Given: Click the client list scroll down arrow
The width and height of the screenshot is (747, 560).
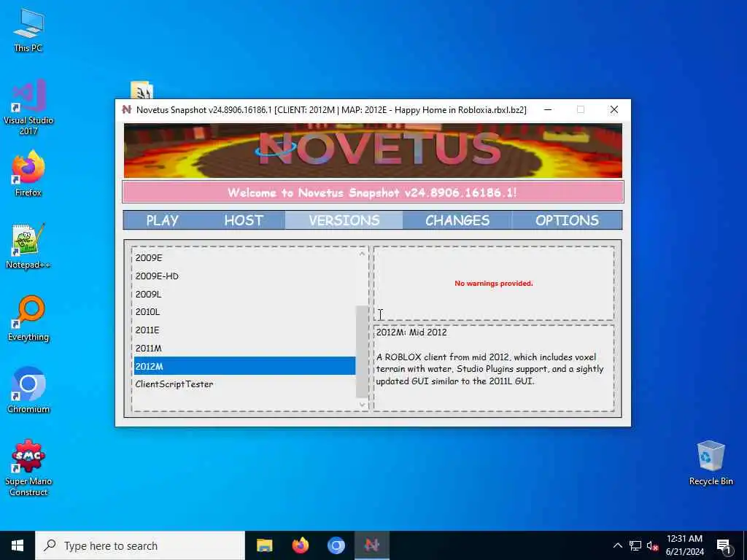Looking at the screenshot, I should coord(362,405).
